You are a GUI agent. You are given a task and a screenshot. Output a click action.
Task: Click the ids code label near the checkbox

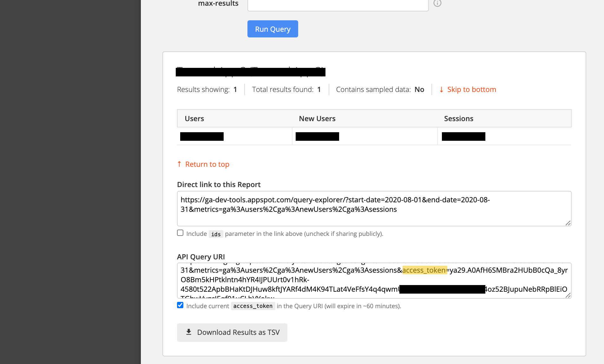pyautogui.click(x=216, y=234)
